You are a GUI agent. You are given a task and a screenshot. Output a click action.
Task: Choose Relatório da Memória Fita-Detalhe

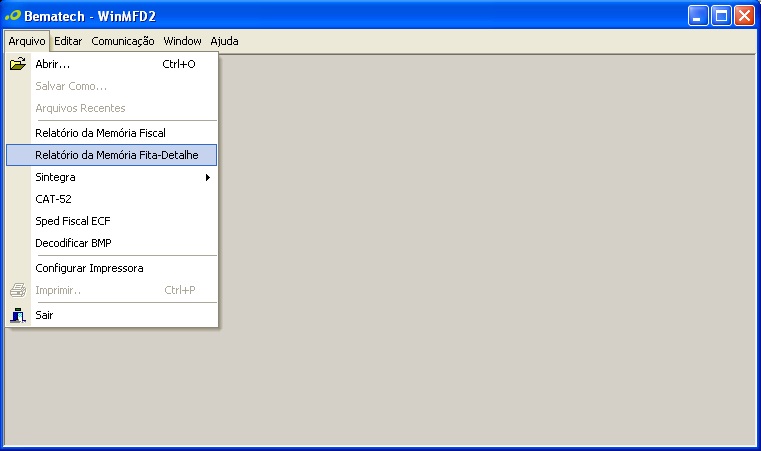(117, 155)
